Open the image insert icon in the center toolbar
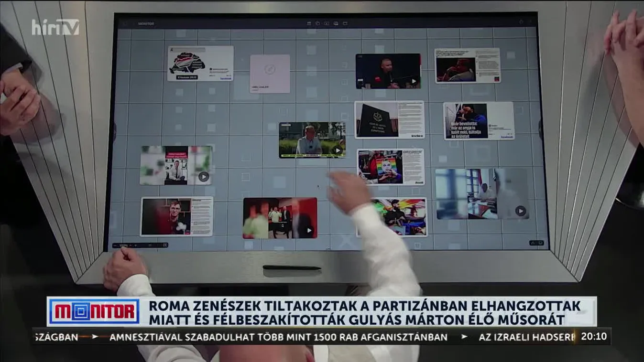Image resolution: width=644 pixels, height=362 pixels. 327,23
